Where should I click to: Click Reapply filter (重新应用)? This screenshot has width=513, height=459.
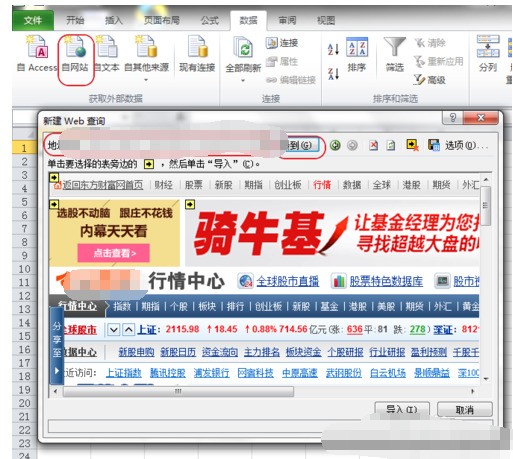[x=438, y=61]
